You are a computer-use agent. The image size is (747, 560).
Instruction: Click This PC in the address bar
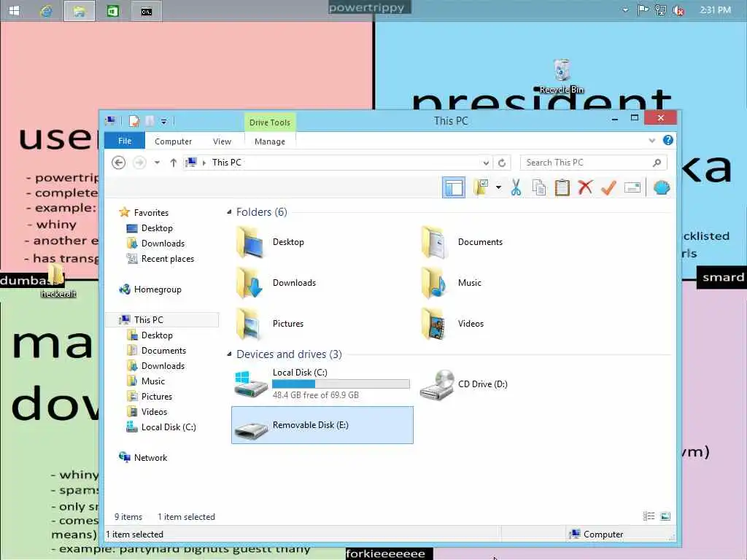(227, 163)
